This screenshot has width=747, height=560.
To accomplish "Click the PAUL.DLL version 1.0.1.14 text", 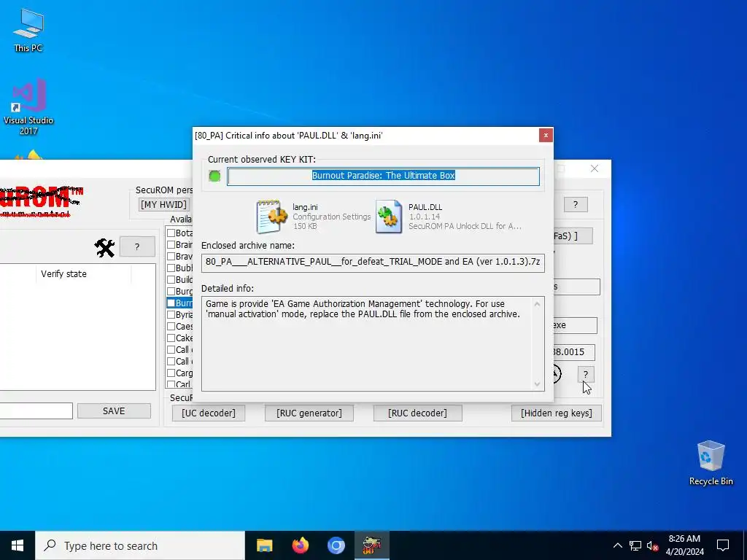I will coord(425,217).
